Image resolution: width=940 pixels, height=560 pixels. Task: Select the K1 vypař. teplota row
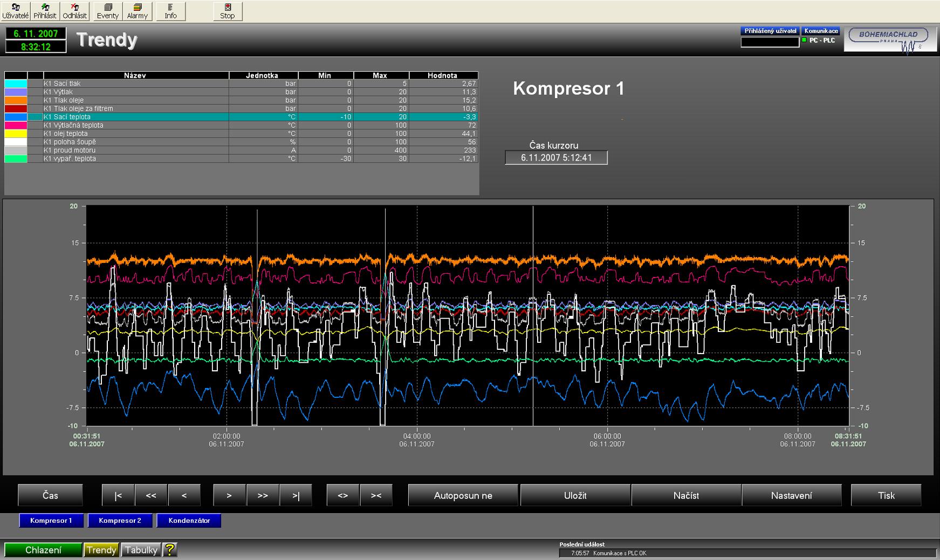[241, 158]
